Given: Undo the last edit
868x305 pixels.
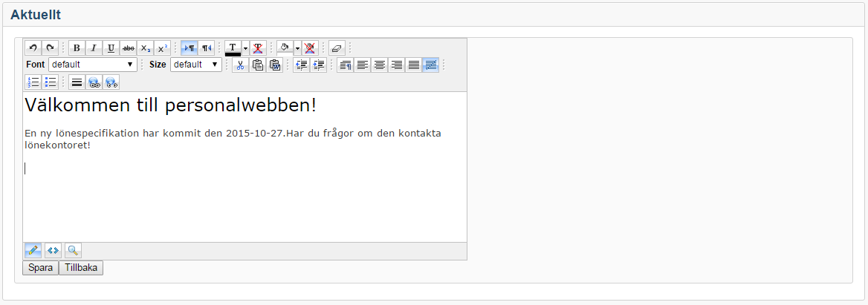Looking at the screenshot, I should point(33,47).
